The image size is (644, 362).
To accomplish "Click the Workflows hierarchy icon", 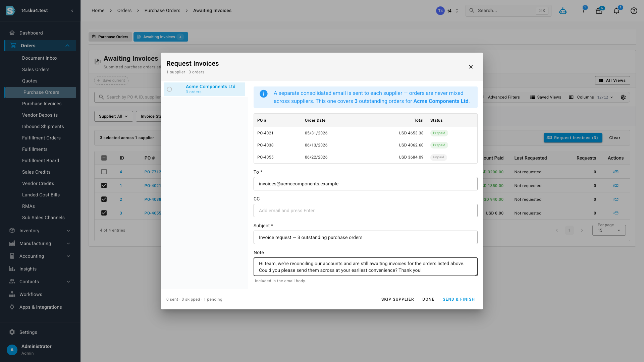I will click(x=12, y=294).
